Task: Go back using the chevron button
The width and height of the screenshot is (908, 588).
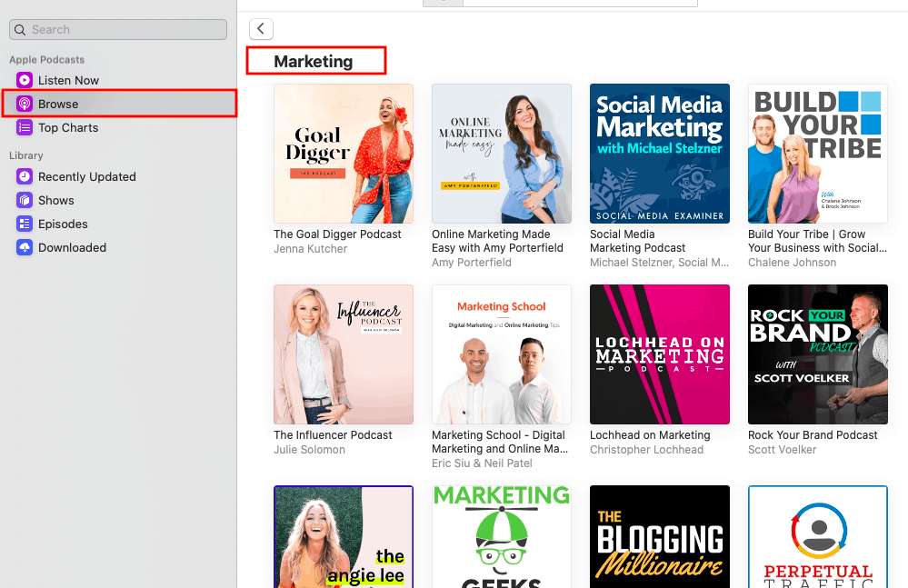Action: (x=261, y=28)
